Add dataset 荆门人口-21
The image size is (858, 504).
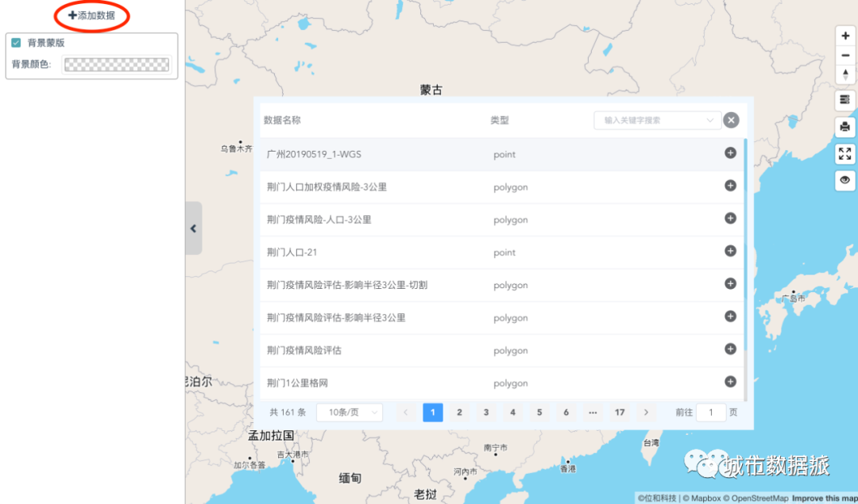tap(730, 251)
